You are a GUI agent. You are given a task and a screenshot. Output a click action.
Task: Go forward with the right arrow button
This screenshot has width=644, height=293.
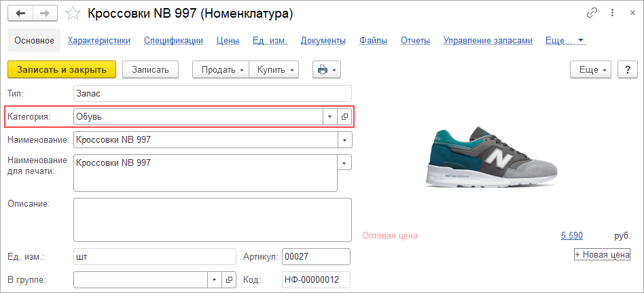click(x=44, y=13)
